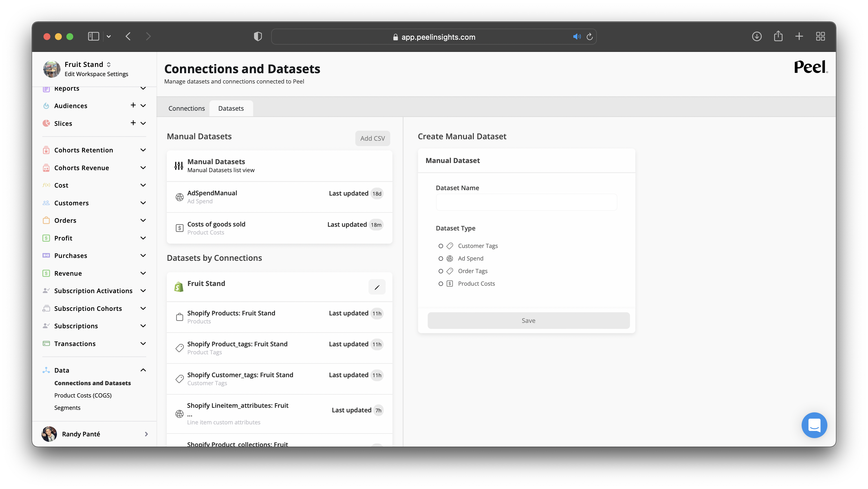Click the Safari sidebar toggle icon
This screenshot has width=868, height=489.
pyautogui.click(x=93, y=36)
